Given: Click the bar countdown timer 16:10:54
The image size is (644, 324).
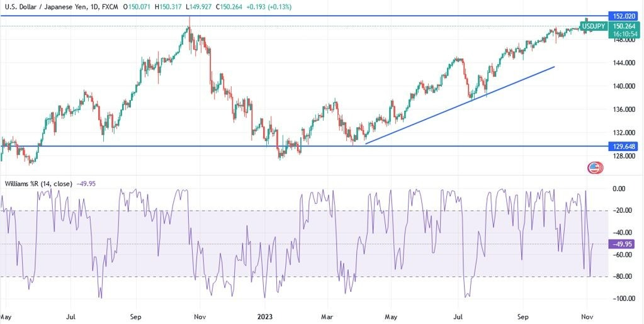Looking at the screenshot, I should click(624, 33).
